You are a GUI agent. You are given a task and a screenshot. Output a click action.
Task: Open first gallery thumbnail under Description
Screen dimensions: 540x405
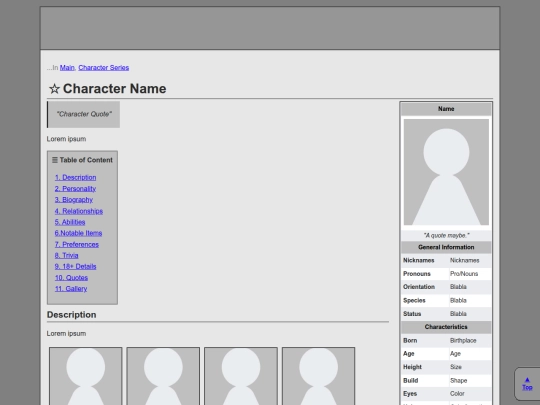[85, 376]
